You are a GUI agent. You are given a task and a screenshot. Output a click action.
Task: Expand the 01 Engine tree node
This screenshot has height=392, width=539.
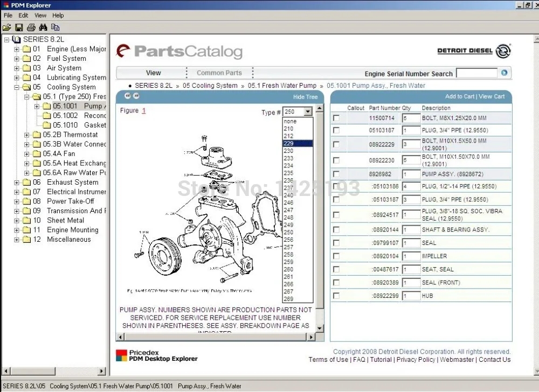pyautogui.click(x=17, y=49)
